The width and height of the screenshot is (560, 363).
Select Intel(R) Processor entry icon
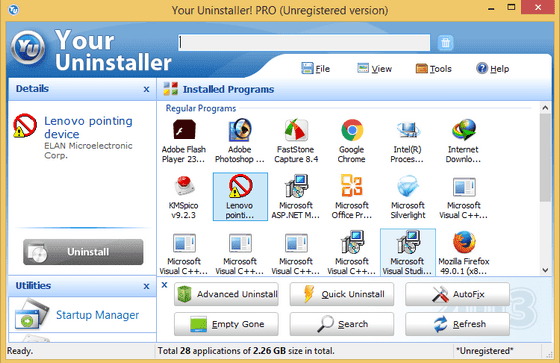click(x=408, y=130)
